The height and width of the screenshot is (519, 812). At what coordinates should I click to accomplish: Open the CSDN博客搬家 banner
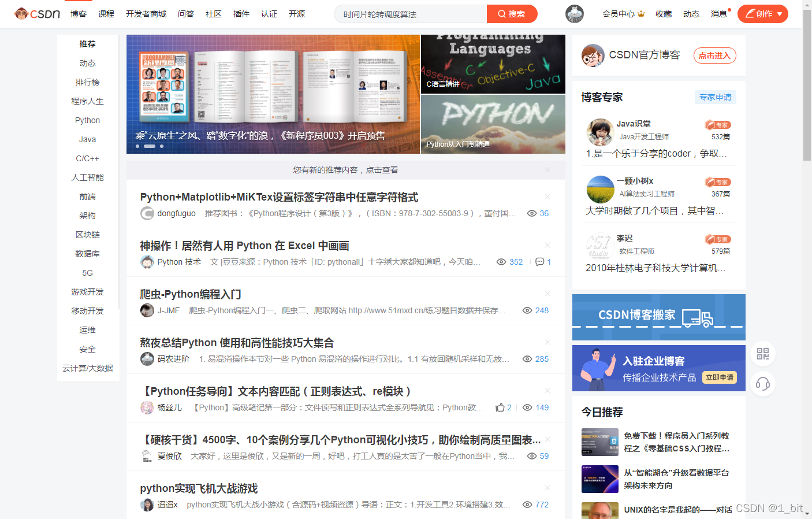(x=659, y=317)
